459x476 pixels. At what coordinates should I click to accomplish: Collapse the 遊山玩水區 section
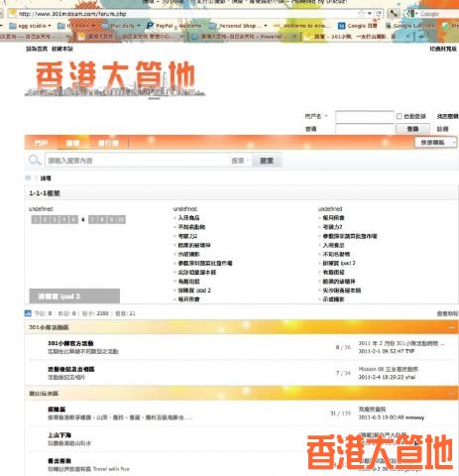tap(451, 394)
